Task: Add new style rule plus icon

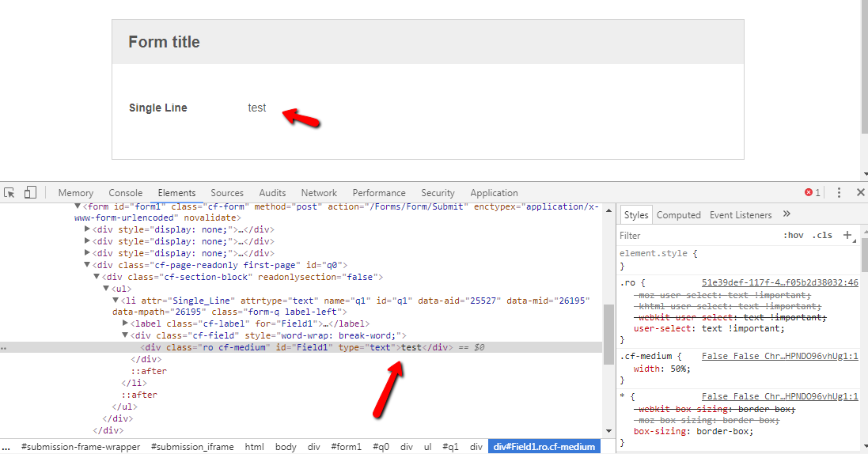Action: (847, 235)
